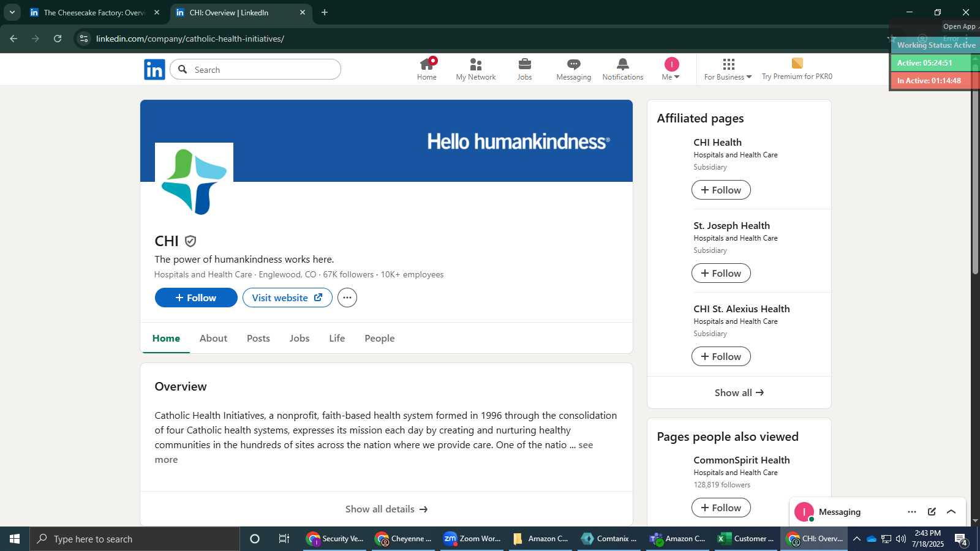The width and height of the screenshot is (980, 551).
Task: Open Task View icon
Action: [284, 539]
